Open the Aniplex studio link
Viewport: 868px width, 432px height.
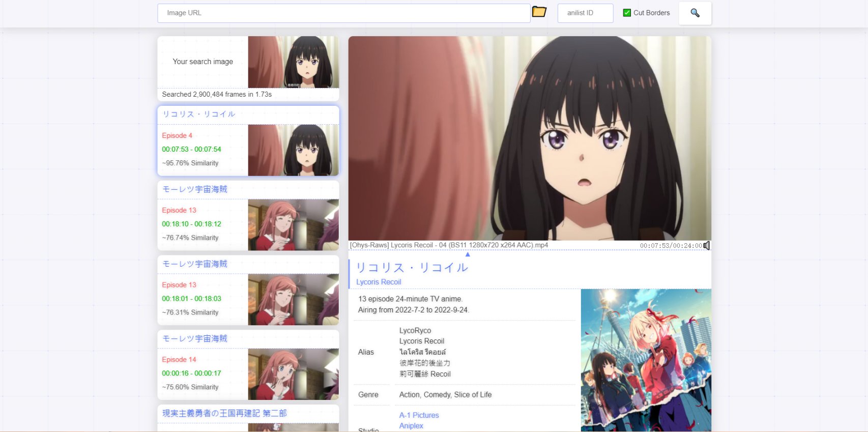411,426
